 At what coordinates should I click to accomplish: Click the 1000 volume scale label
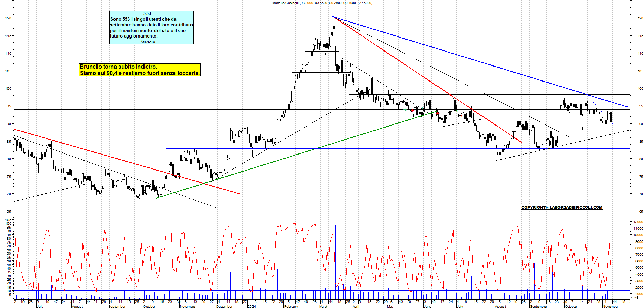click(x=639, y=294)
